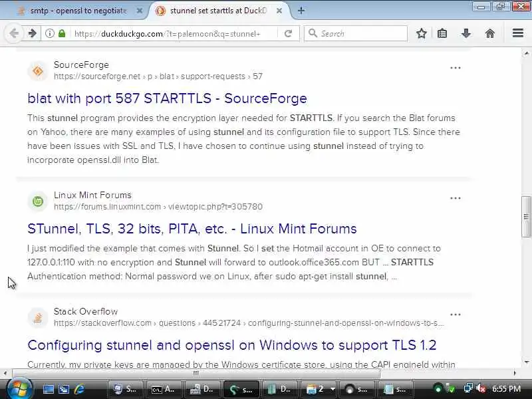The width and height of the screenshot is (532, 399).
Task: Open the downloads arrow icon
Action: tap(466, 33)
